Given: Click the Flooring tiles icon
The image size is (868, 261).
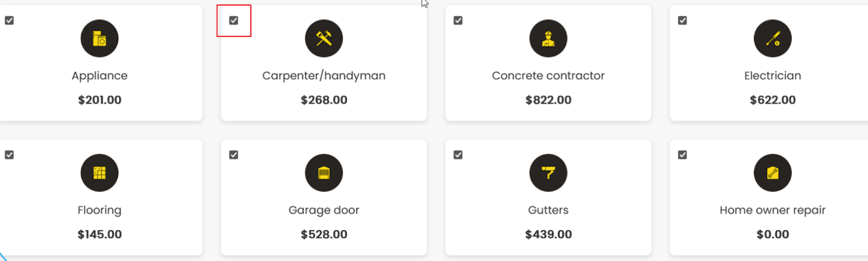Looking at the screenshot, I should point(99,173).
